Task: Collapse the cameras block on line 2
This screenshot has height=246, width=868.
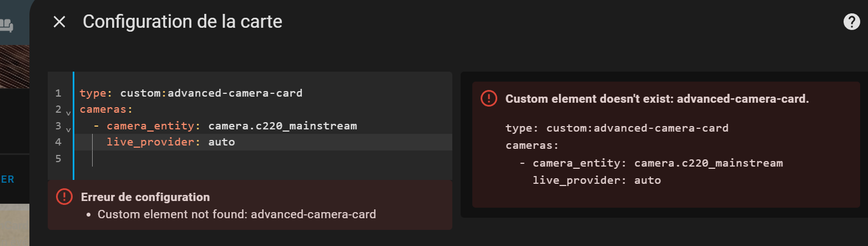Action: [68, 112]
